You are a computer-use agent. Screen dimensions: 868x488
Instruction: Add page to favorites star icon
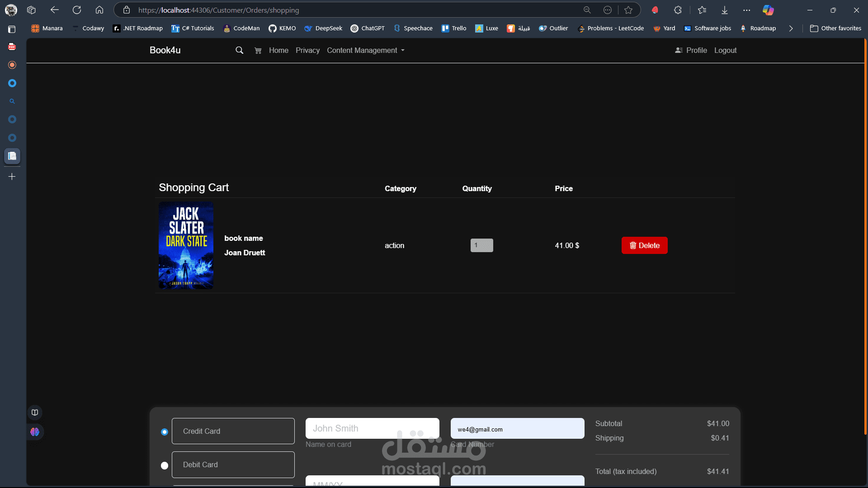click(628, 10)
